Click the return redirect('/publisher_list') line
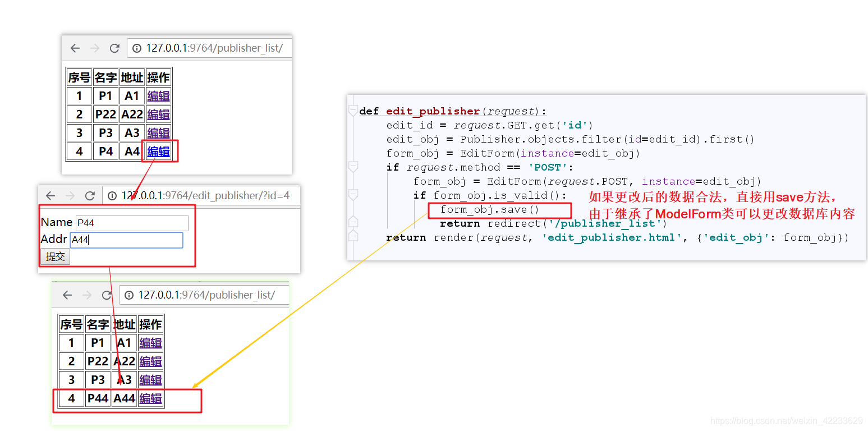Screen dimensions: 868x431 click(553, 223)
